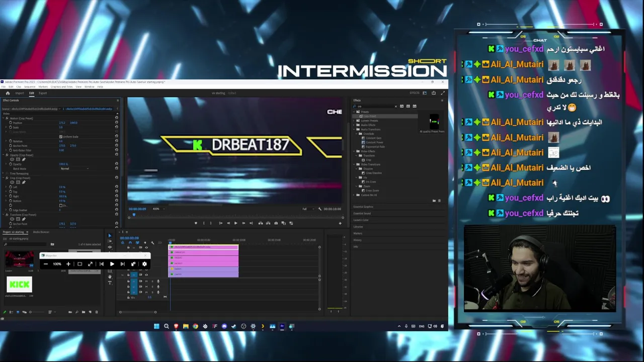Delete custom item trash in Effects panel
Viewport: 644px width, 362px height.
(x=439, y=200)
